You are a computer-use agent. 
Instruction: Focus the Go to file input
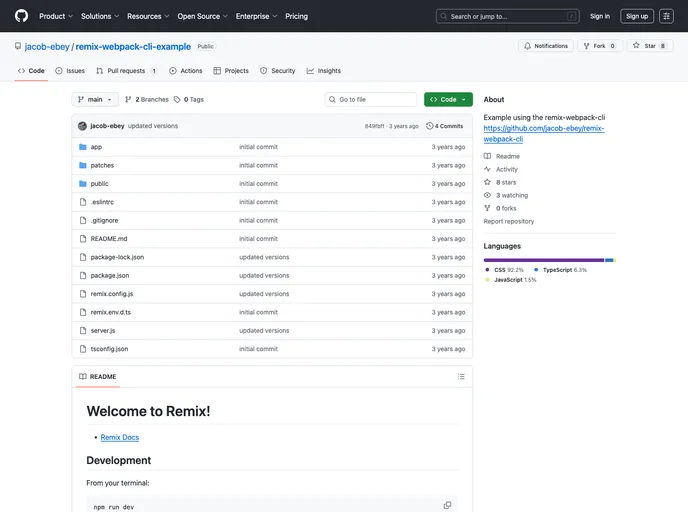370,100
